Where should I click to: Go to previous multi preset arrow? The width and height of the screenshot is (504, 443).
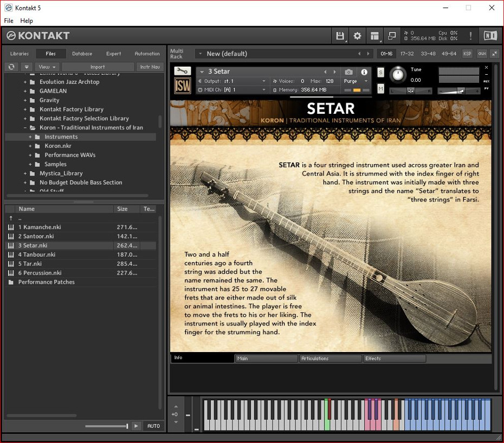[359, 54]
